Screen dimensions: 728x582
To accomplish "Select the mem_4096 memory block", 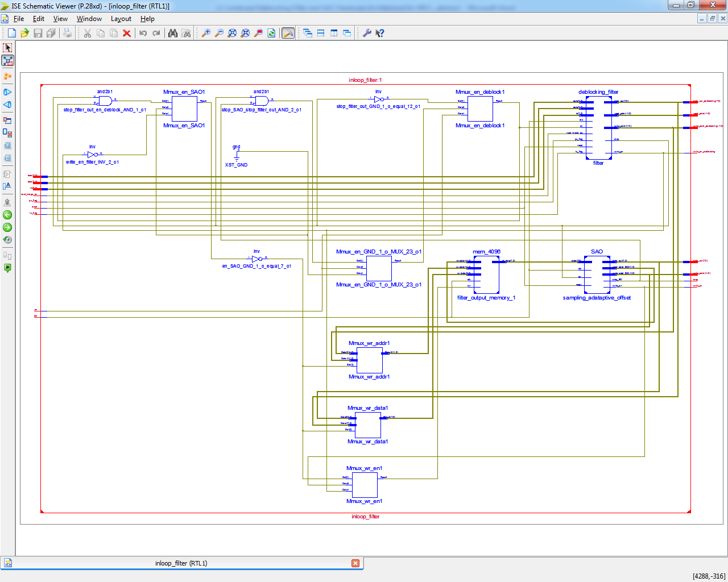I will tap(486, 275).
